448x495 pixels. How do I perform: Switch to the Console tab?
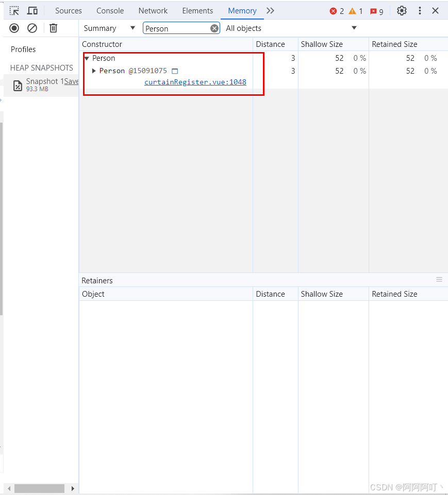110,10
